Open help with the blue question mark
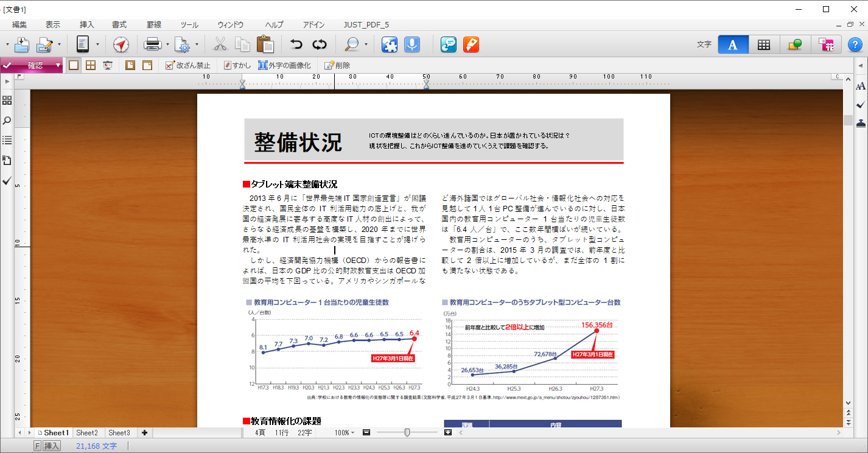Image resolution: width=868 pixels, height=453 pixels. click(x=855, y=44)
